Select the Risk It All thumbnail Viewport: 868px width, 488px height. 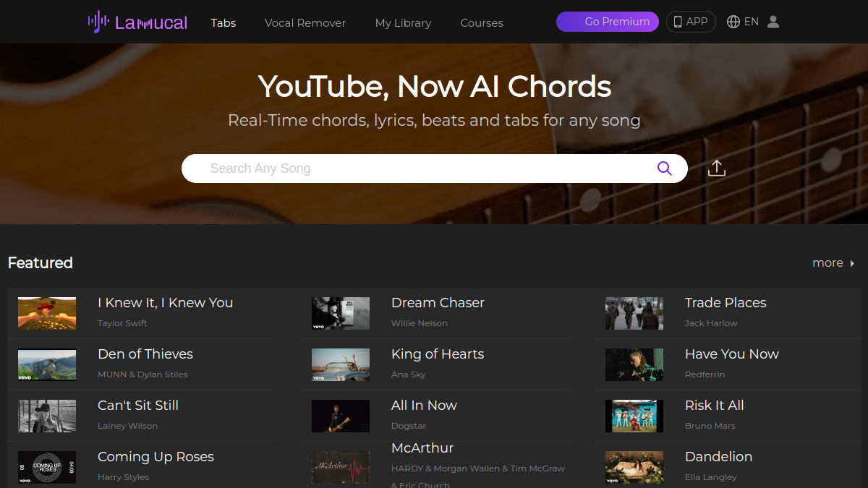[634, 416]
